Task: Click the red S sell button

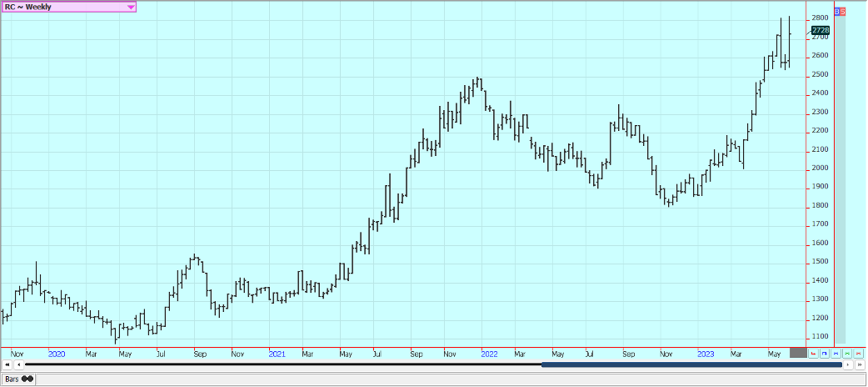Action: [x=842, y=11]
